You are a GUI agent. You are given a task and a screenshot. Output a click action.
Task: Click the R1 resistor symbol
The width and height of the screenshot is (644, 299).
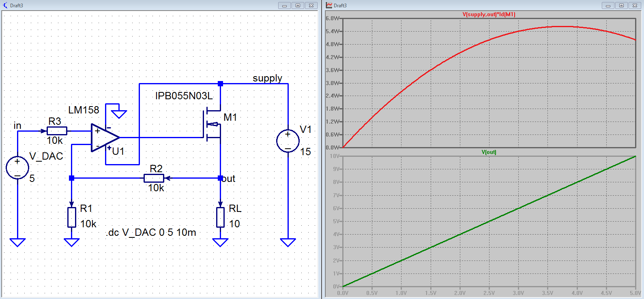[72, 217]
